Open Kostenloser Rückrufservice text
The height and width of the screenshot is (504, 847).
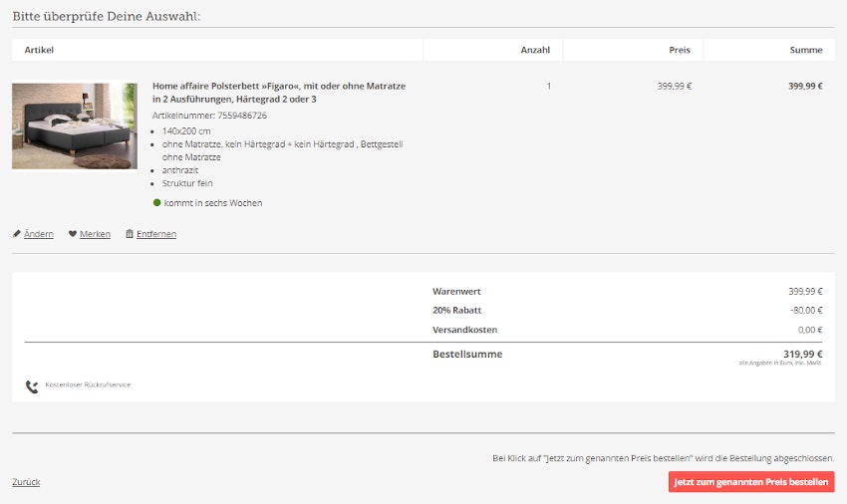pos(88,384)
